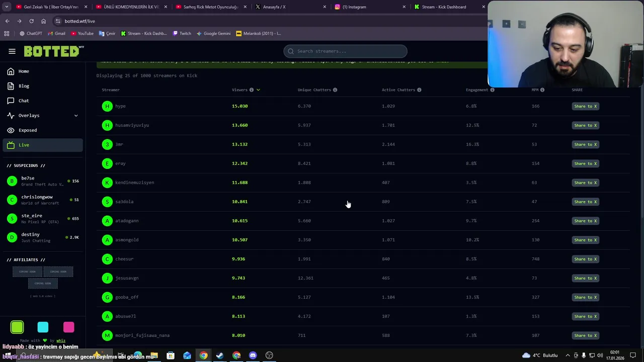Open the sa3dola streamer avatar
644x362 pixels.
click(x=107, y=202)
